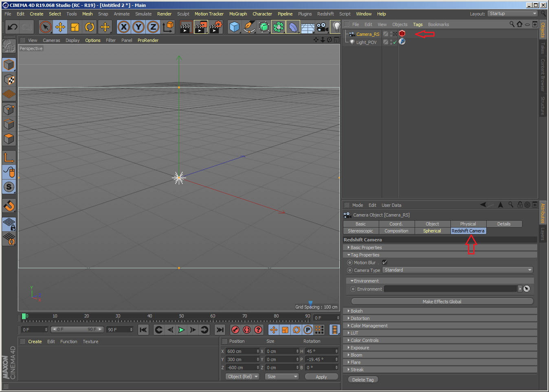The image size is (549, 392).
Task: Select the Live Selection tool
Action: (46, 27)
